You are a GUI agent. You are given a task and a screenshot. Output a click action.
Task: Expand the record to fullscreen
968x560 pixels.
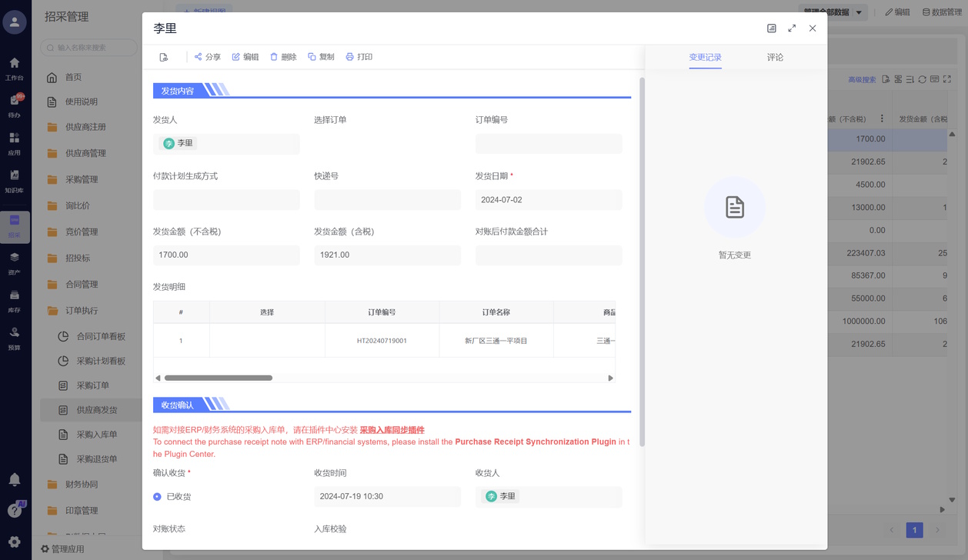coord(792,28)
